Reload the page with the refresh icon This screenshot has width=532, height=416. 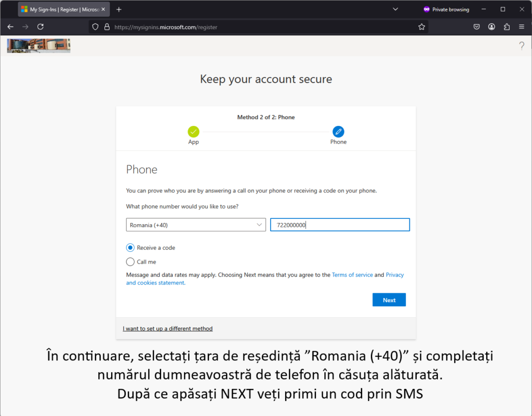pos(41,27)
